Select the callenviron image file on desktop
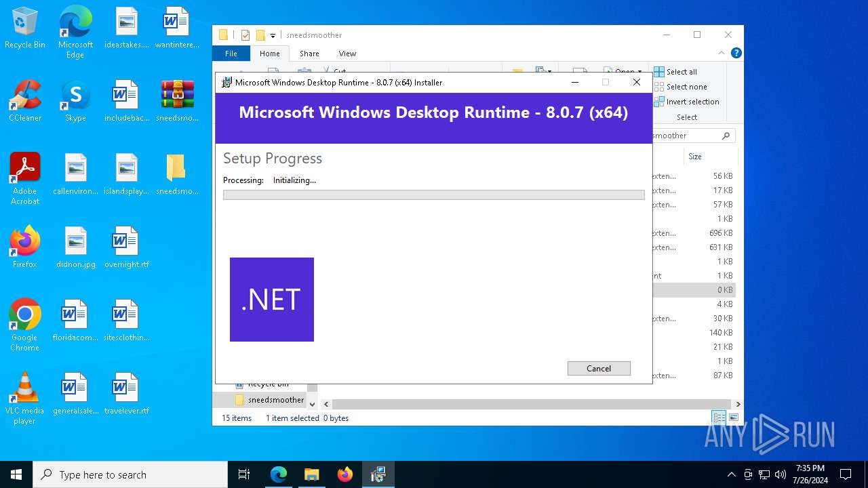 coord(75,175)
